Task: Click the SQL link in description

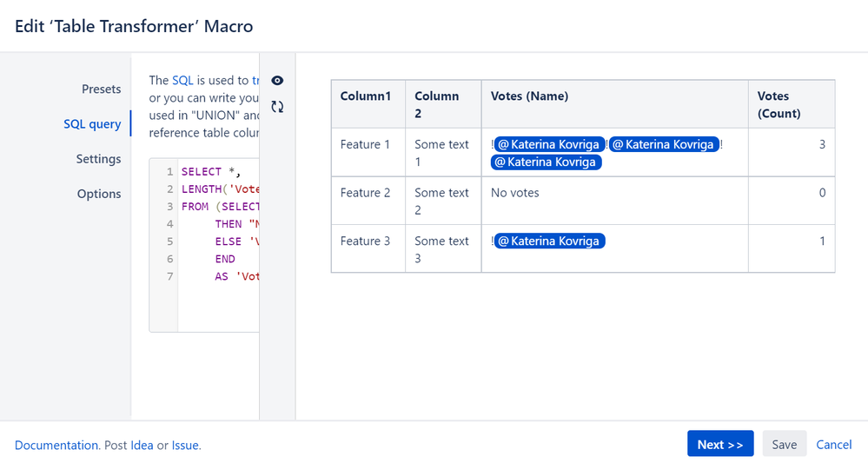Action: (182, 80)
